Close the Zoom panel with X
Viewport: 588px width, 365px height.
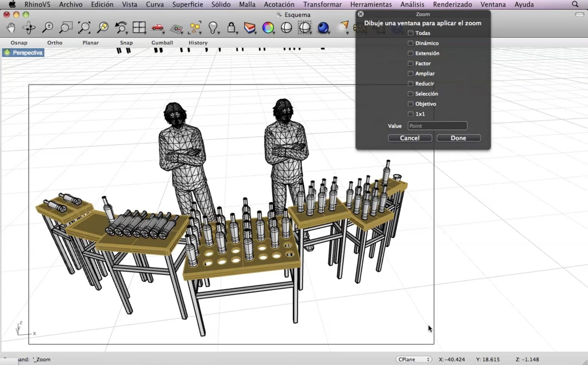tap(361, 14)
